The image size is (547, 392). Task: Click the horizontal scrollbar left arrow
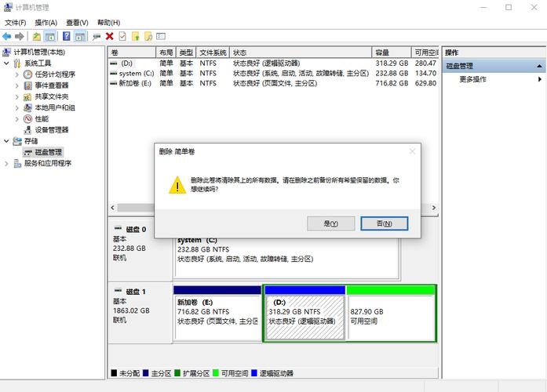tap(113, 208)
